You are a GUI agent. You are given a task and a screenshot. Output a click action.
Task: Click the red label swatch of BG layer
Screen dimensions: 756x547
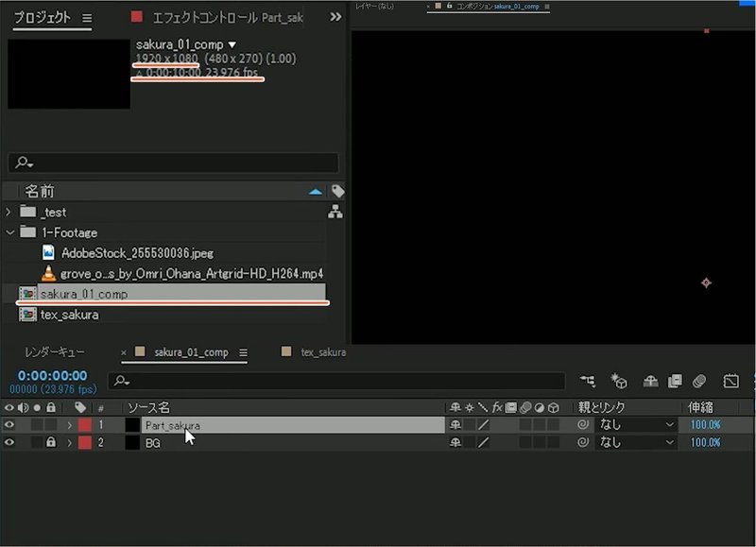85,442
